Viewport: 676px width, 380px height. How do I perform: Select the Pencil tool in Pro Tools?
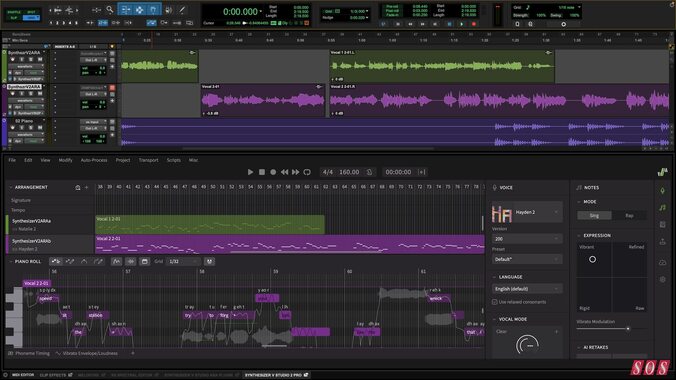pyautogui.click(x=182, y=9)
